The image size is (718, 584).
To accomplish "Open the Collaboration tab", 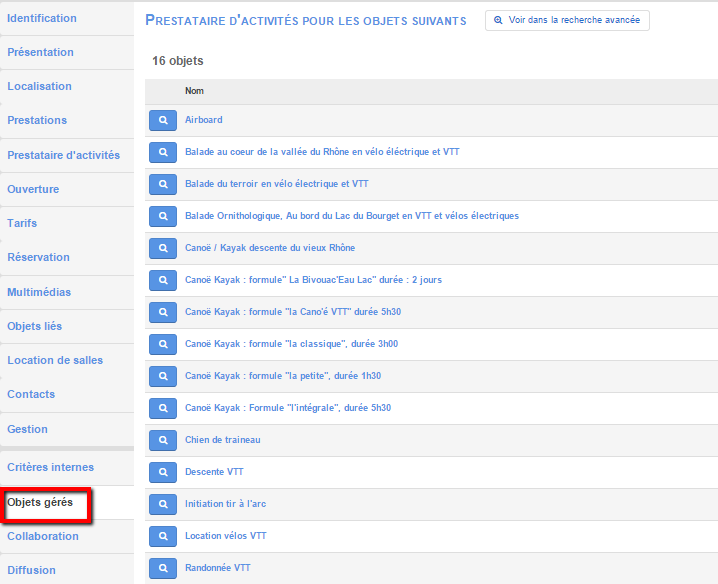I will point(67,536).
